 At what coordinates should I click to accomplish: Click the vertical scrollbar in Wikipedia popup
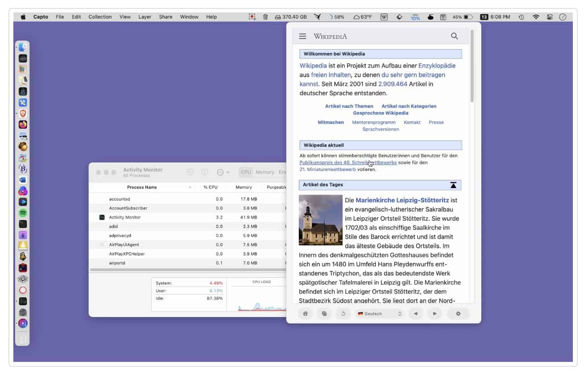coord(472,67)
